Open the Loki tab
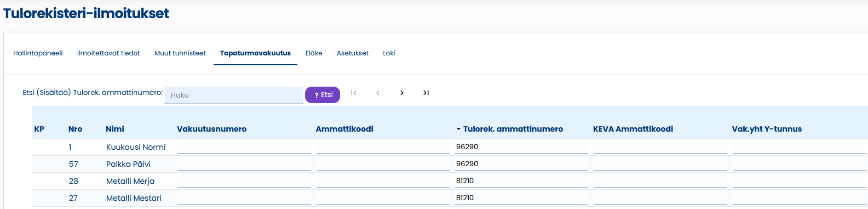 389,53
